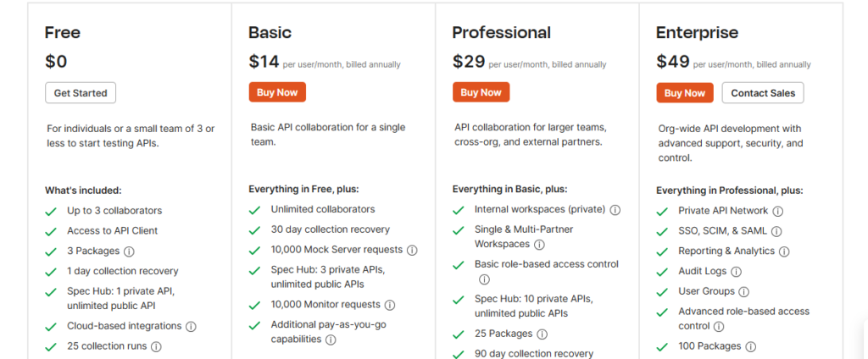Image resolution: width=868 pixels, height=359 pixels.
Task: Click info icon next to Internal workspaces (private)
Action: click(615, 211)
